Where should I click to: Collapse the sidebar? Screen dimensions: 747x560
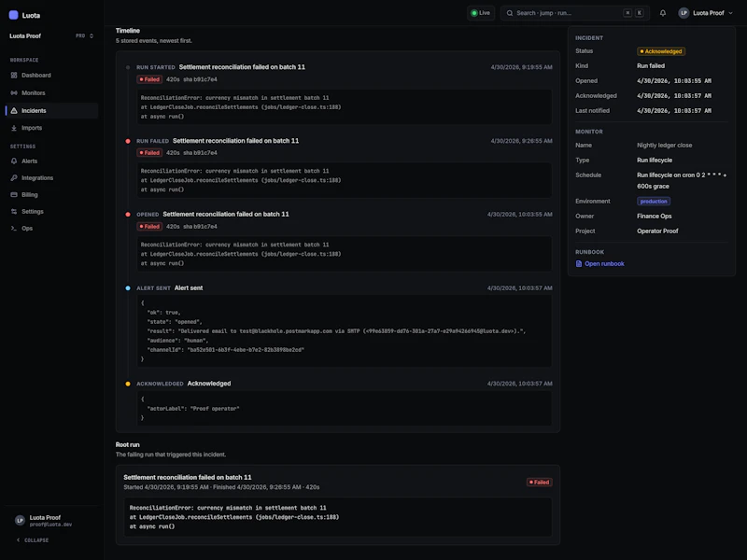click(x=33, y=540)
